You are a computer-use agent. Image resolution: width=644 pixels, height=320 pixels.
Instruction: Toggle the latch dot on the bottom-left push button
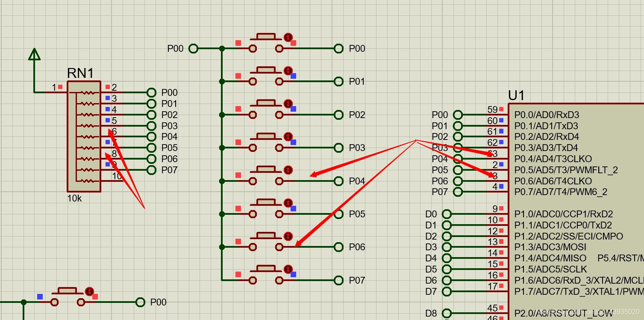pos(89,291)
